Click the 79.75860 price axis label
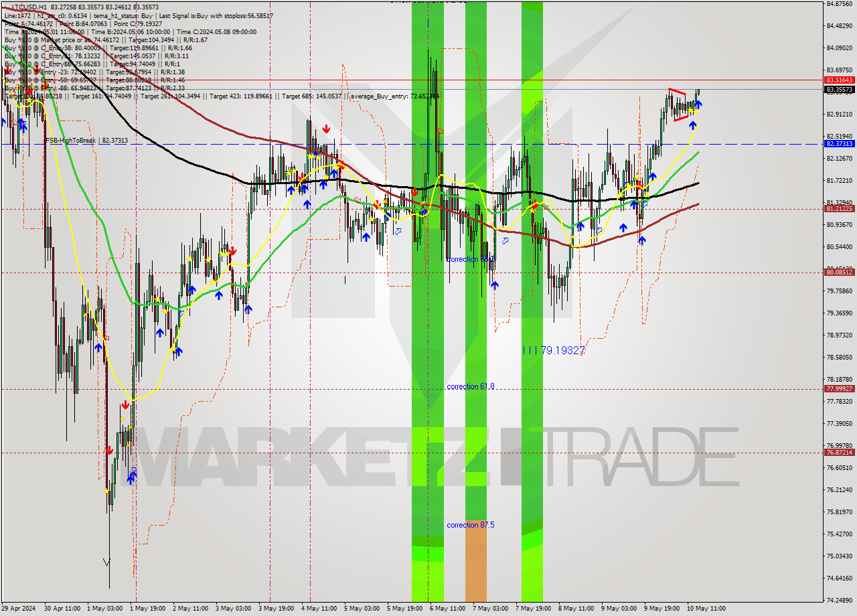857x616 pixels. coord(840,291)
